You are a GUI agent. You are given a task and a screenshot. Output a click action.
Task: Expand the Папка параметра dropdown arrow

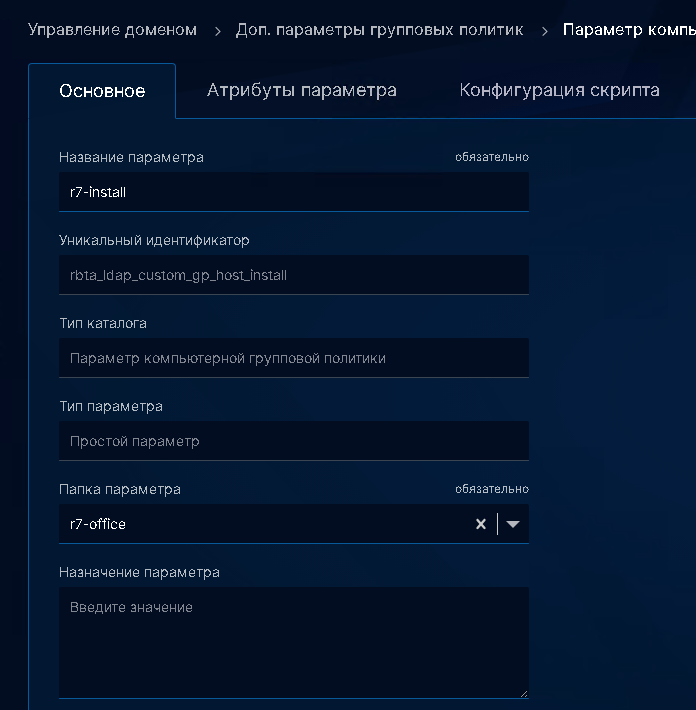click(x=513, y=524)
